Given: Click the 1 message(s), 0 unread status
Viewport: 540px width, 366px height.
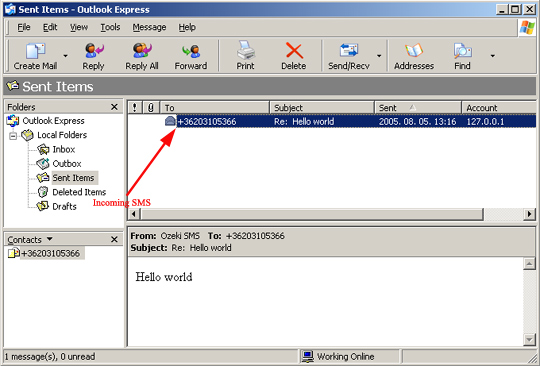Looking at the screenshot, I should [x=50, y=357].
